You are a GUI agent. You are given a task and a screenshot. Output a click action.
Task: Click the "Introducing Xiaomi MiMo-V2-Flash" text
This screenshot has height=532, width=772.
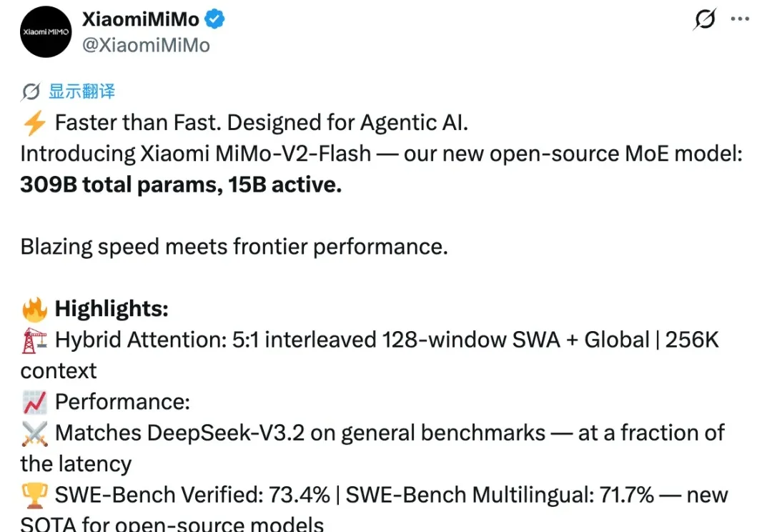196,154
